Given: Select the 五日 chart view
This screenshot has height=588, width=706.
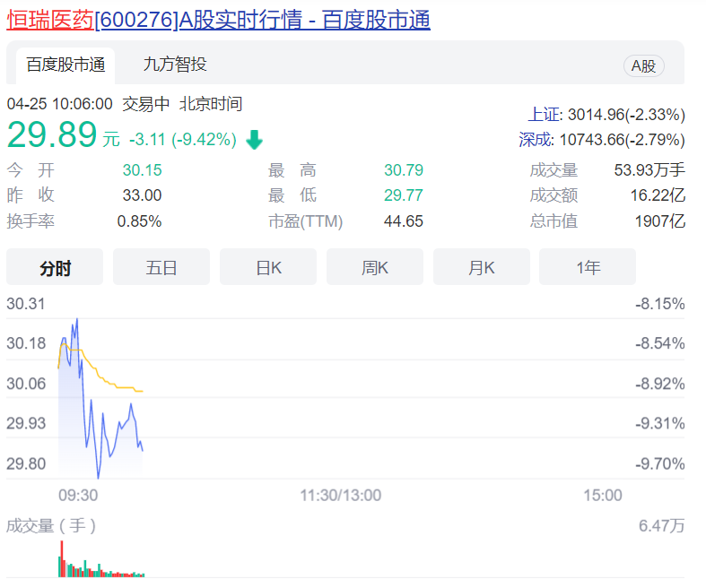Looking at the screenshot, I should coord(161,267).
